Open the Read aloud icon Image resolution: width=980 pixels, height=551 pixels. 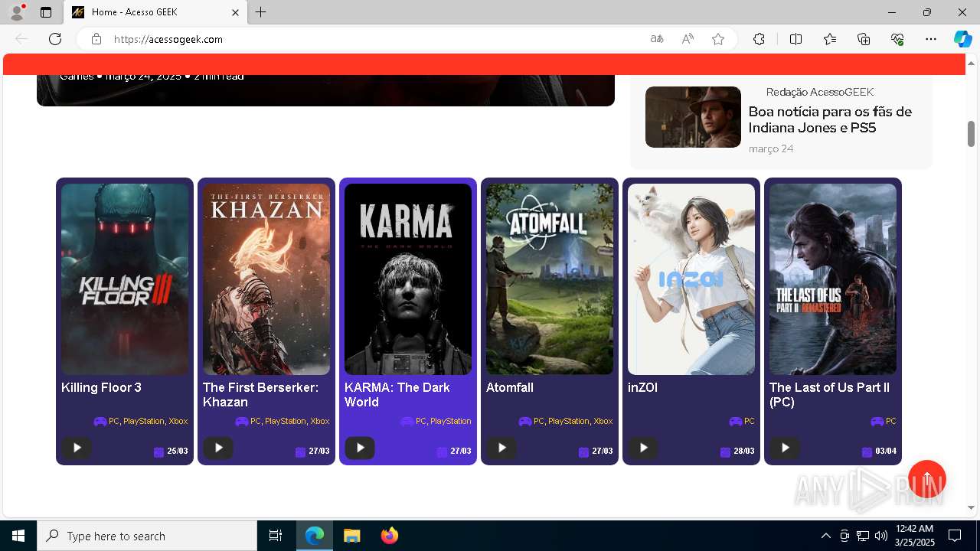(x=688, y=39)
